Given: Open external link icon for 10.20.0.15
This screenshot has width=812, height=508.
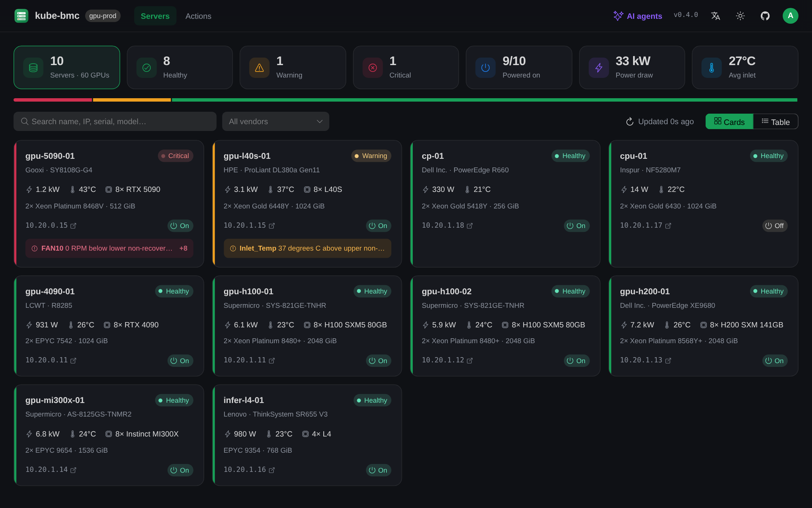Looking at the screenshot, I should [x=74, y=226].
